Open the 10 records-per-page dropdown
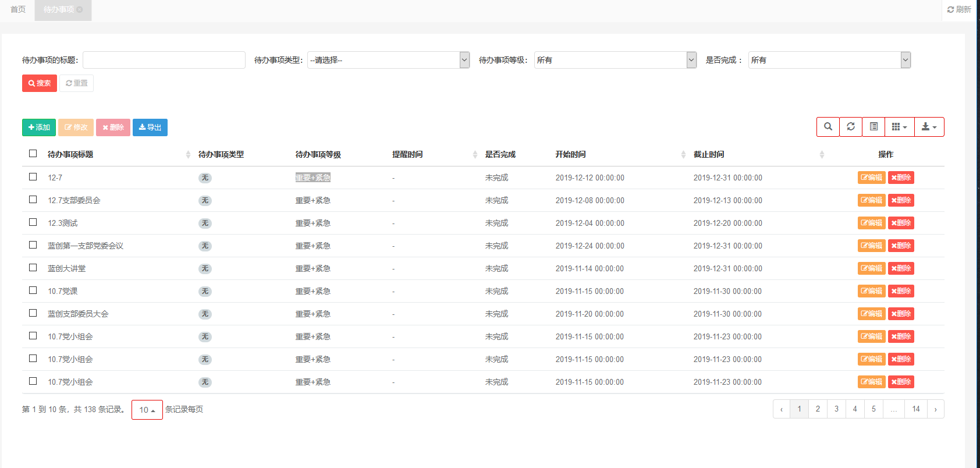 (147, 410)
